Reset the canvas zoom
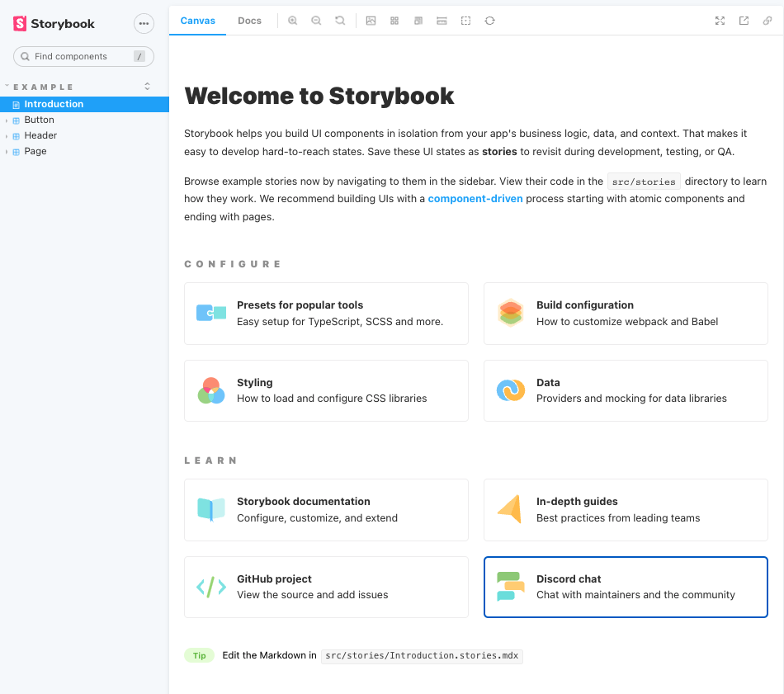The image size is (784, 694). [340, 21]
